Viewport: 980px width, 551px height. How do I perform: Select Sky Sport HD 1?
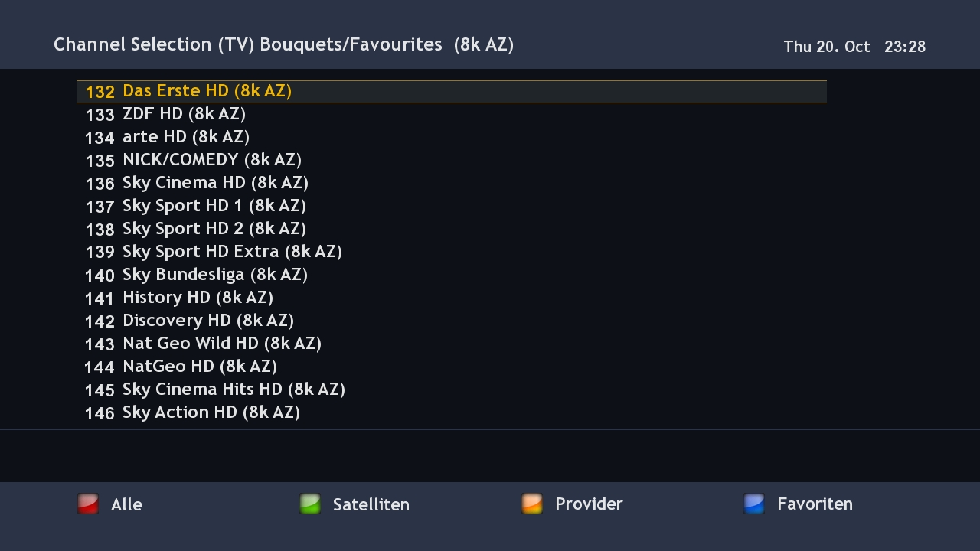pos(214,206)
